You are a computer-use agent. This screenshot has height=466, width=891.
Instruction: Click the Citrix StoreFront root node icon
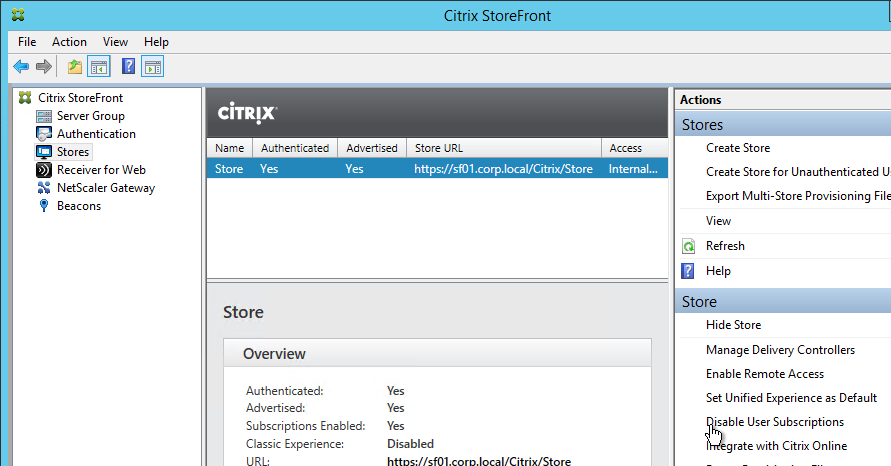pos(25,98)
